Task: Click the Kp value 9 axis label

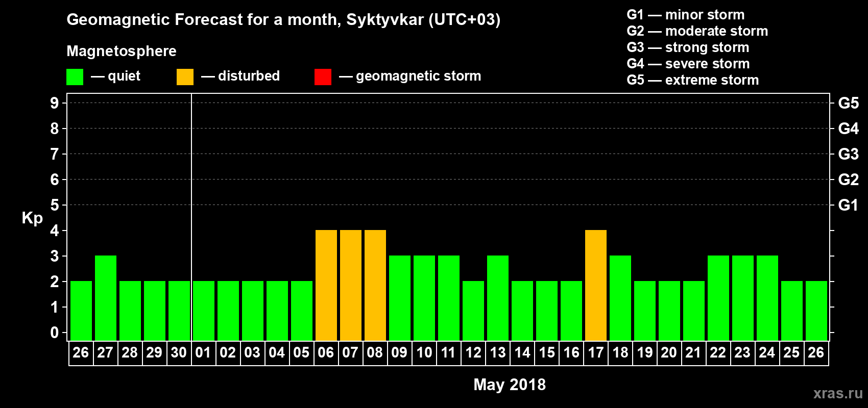Action: click(x=55, y=103)
